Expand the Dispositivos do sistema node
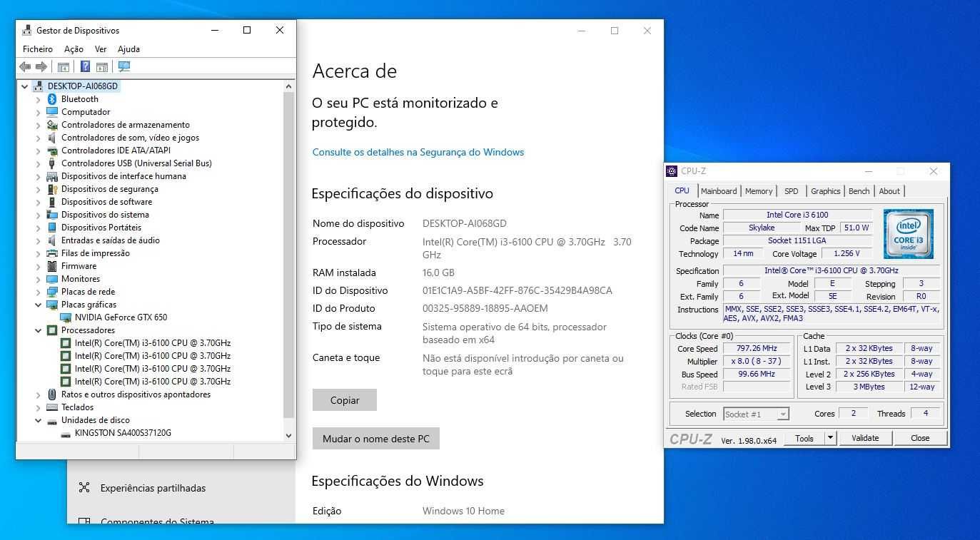The height and width of the screenshot is (540, 980). point(39,215)
